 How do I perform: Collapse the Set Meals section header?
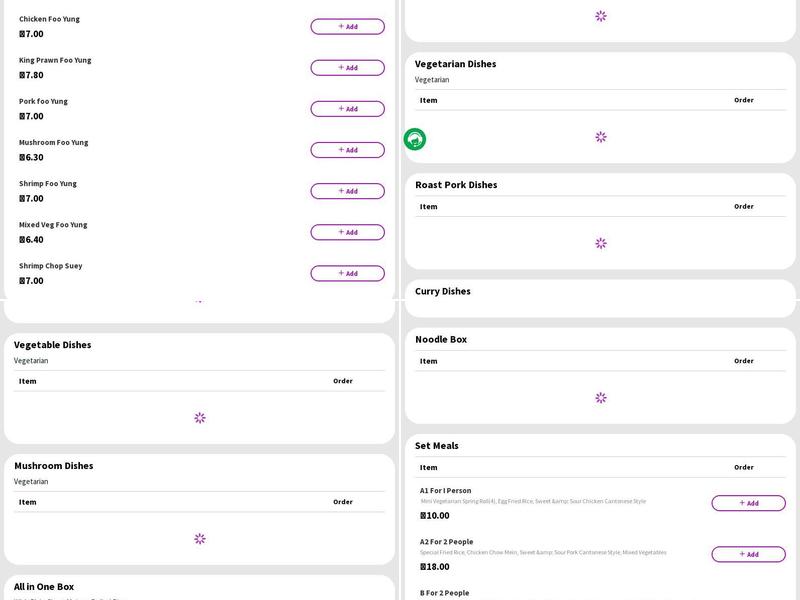tap(437, 446)
